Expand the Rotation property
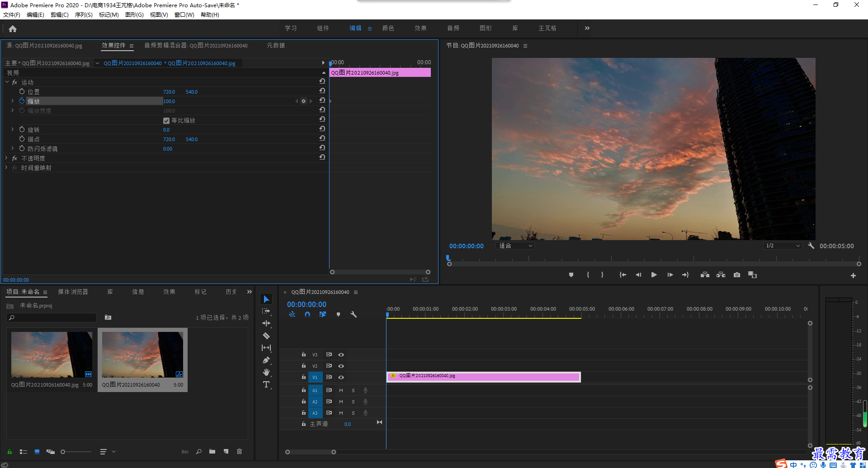The height and width of the screenshot is (468, 868). pos(13,129)
